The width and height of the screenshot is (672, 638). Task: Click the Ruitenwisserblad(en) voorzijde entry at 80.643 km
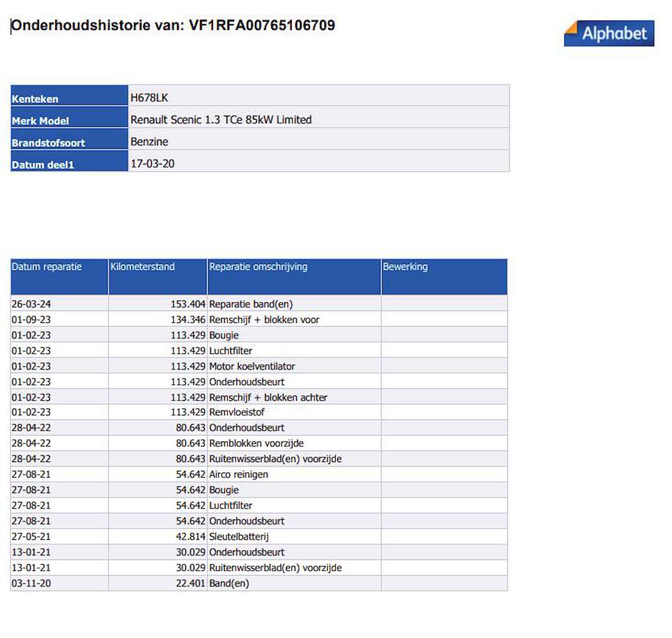(275, 459)
